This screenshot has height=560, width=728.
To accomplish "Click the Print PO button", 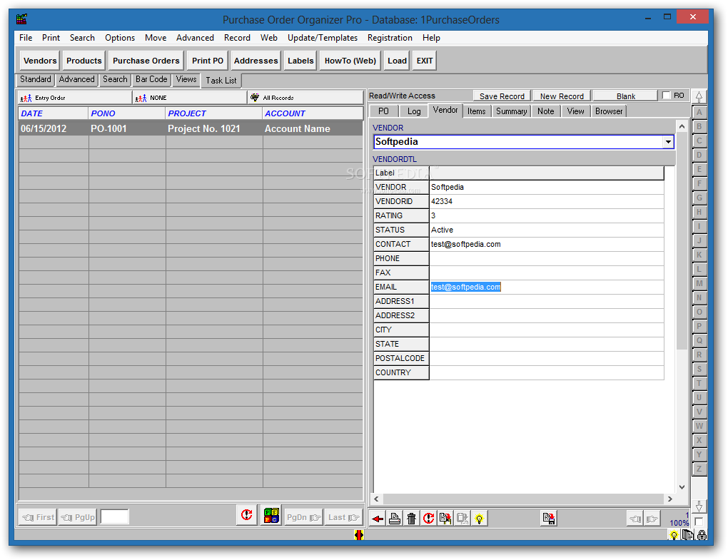I will point(208,61).
